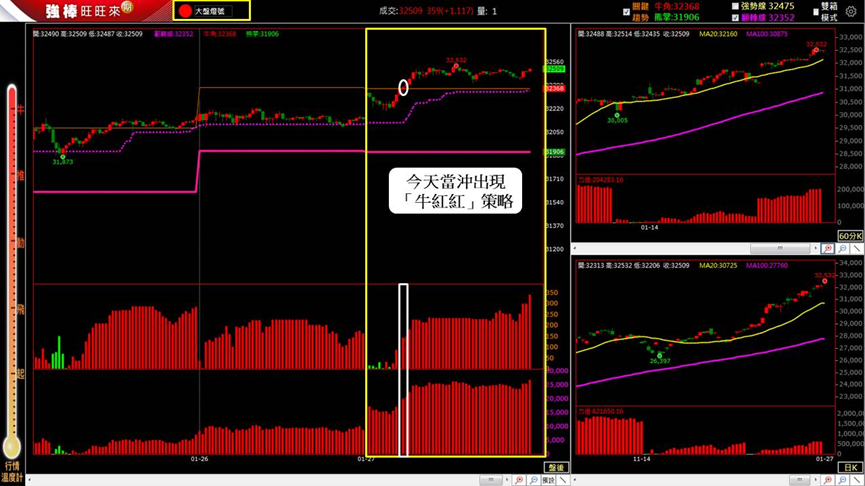Click the red 大盤燈號 signal light
The height and width of the screenshot is (486, 865).
coord(185,10)
